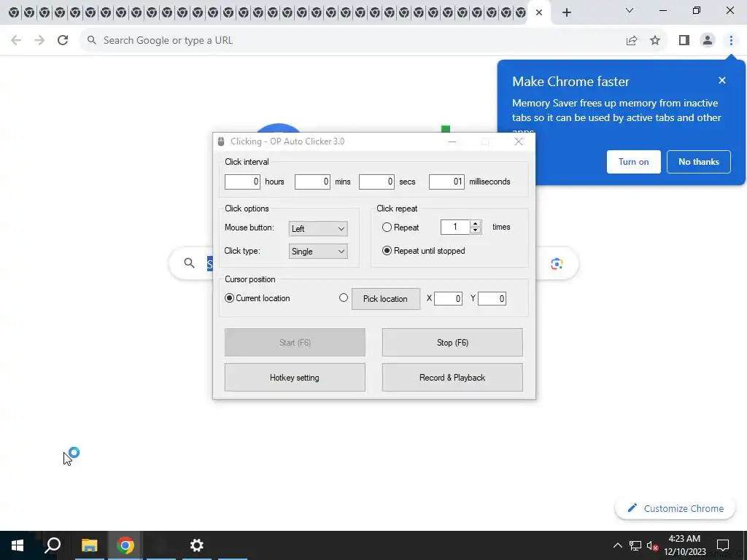Open the Click type dropdown

click(318, 252)
